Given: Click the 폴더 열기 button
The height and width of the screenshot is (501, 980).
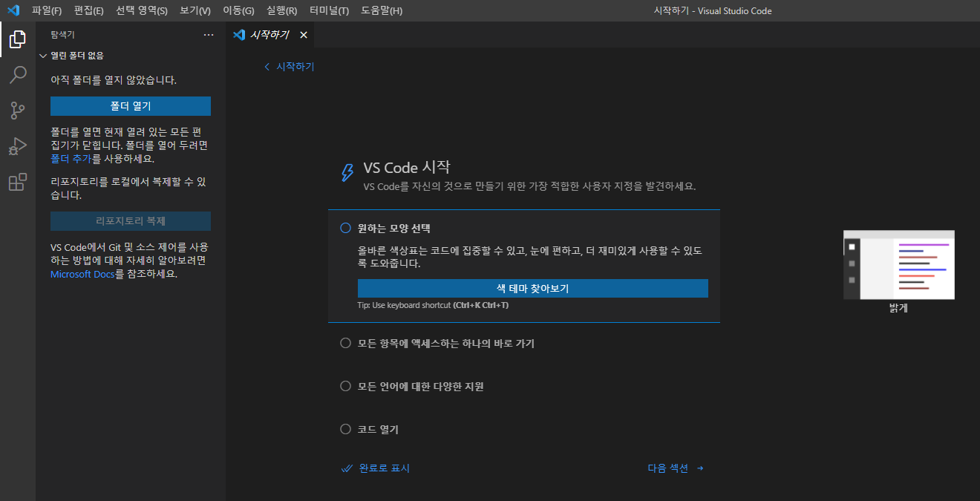Looking at the screenshot, I should click(x=131, y=106).
